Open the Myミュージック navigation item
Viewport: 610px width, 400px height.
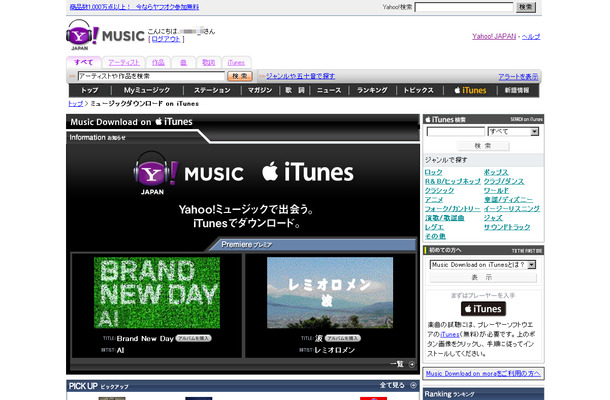point(147,90)
